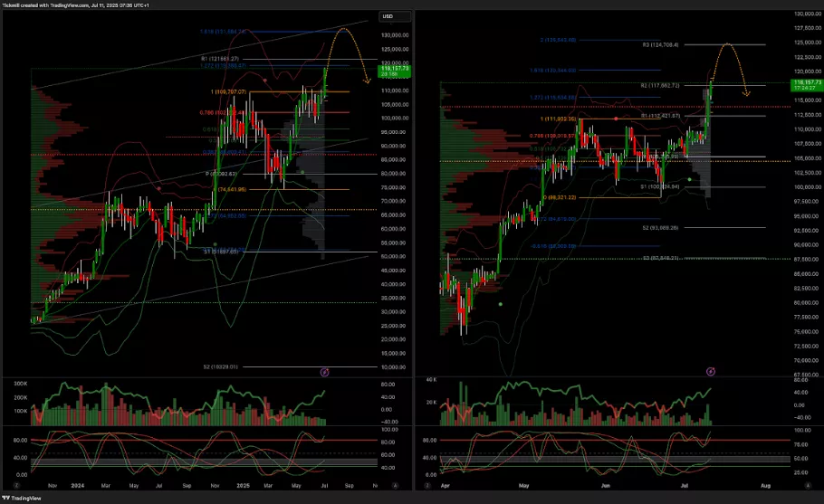Screen dimensions: 824x504
Task: Click the TradingView logo in bottom-left corner
Action: point(16,497)
